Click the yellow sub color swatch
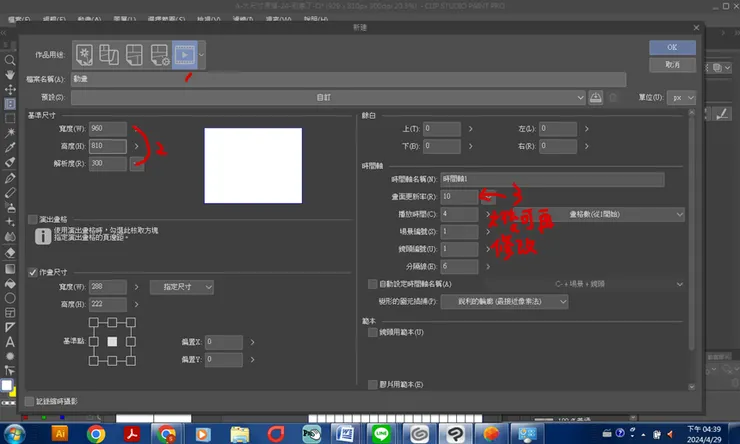The height and width of the screenshot is (444, 740). [13, 392]
